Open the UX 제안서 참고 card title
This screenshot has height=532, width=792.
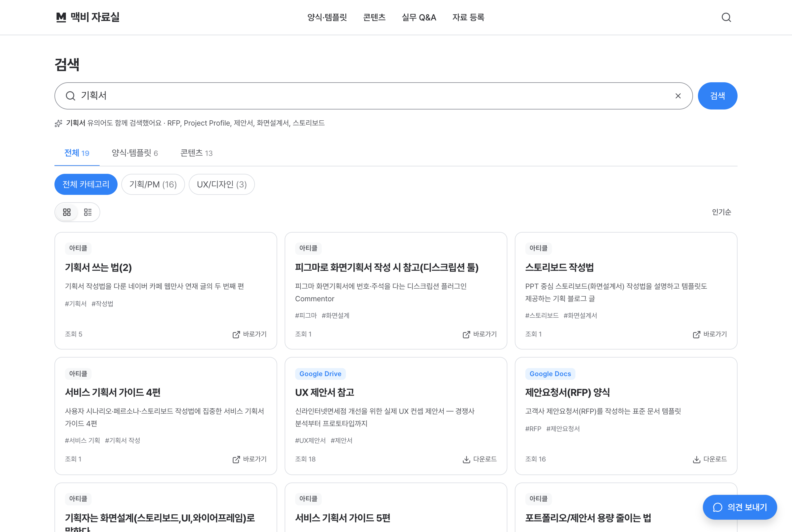point(325,392)
